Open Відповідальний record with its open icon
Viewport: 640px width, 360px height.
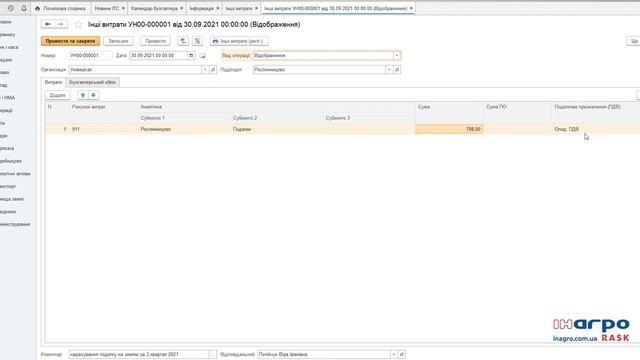(402, 354)
